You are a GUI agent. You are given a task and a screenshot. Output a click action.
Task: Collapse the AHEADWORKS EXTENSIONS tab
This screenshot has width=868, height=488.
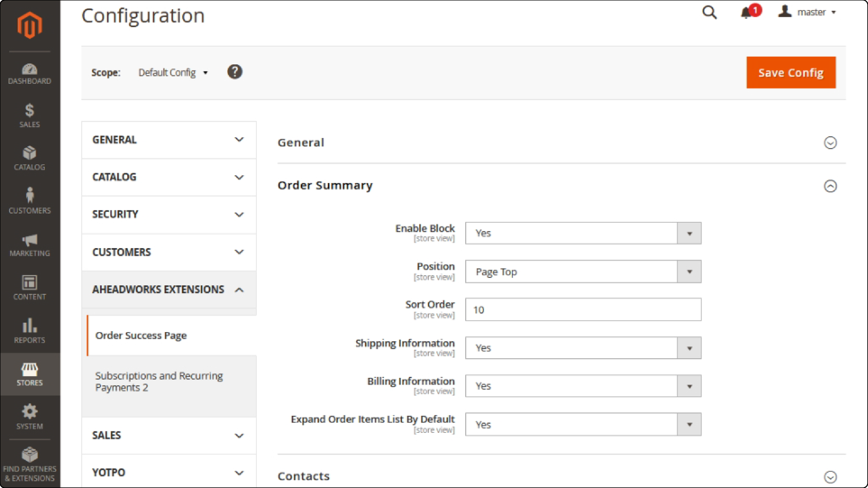[169, 290]
